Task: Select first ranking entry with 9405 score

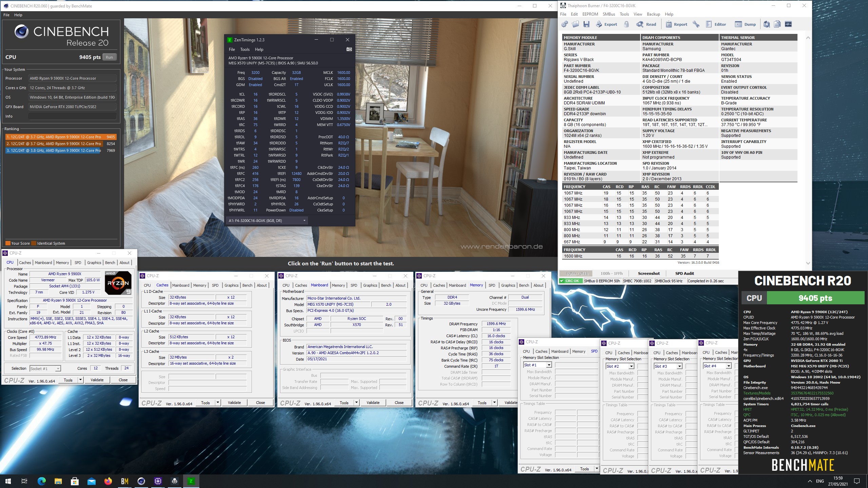Action: (x=61, y=137)
